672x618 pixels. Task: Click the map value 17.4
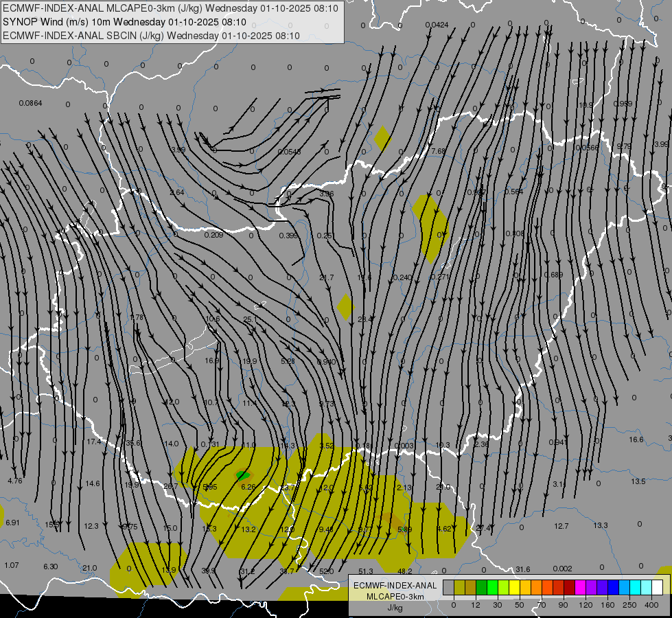(x=94, y=442)
